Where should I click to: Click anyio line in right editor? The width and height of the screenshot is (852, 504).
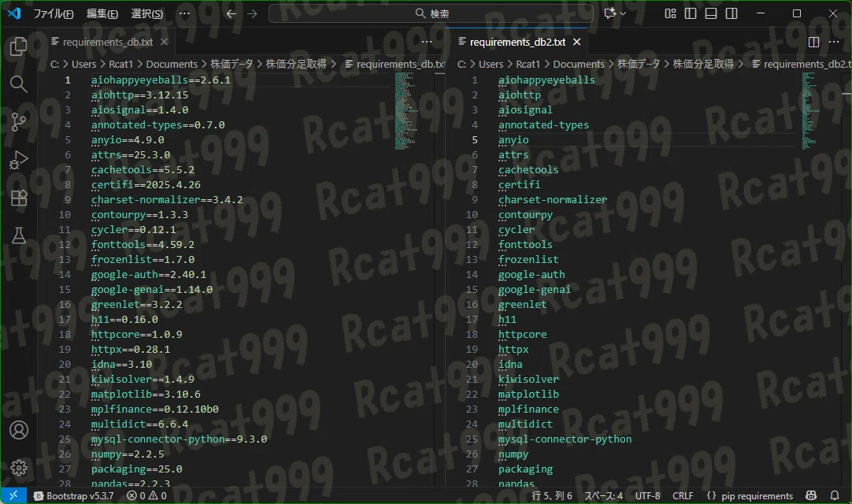click(x=513, y=139)
